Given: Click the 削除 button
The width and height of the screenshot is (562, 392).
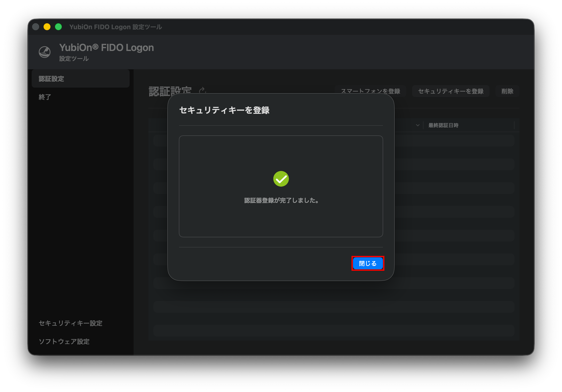Looking at the screenshot, I should [x=507, y=91].
